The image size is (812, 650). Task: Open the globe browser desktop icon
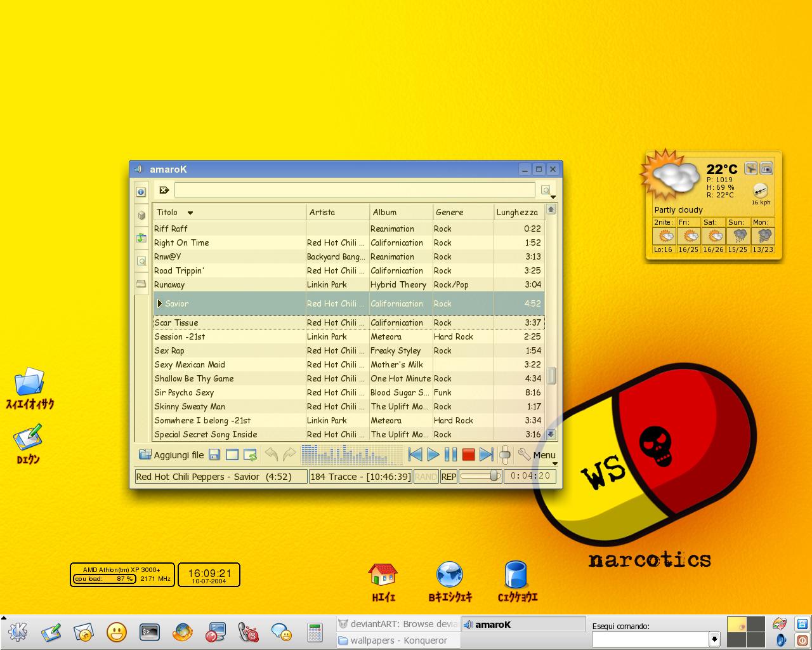[450, 574]
